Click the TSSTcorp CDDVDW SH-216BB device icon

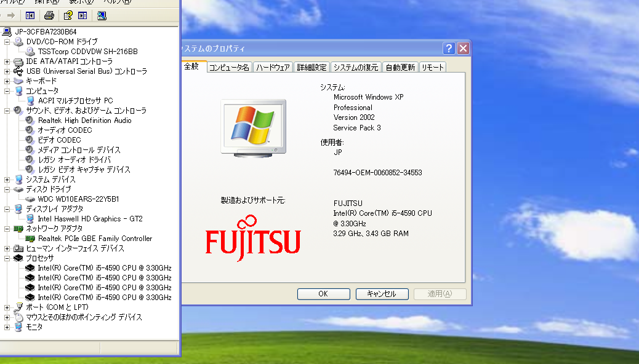click(30, 51)
